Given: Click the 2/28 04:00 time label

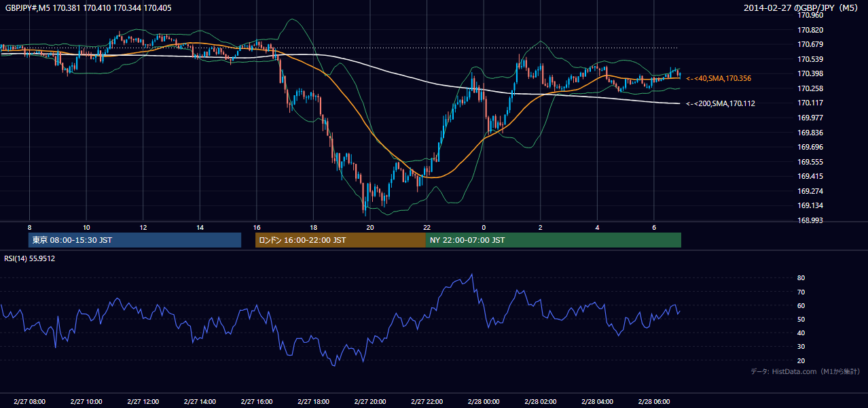Looking at the screenshot, I should [597, 401].
